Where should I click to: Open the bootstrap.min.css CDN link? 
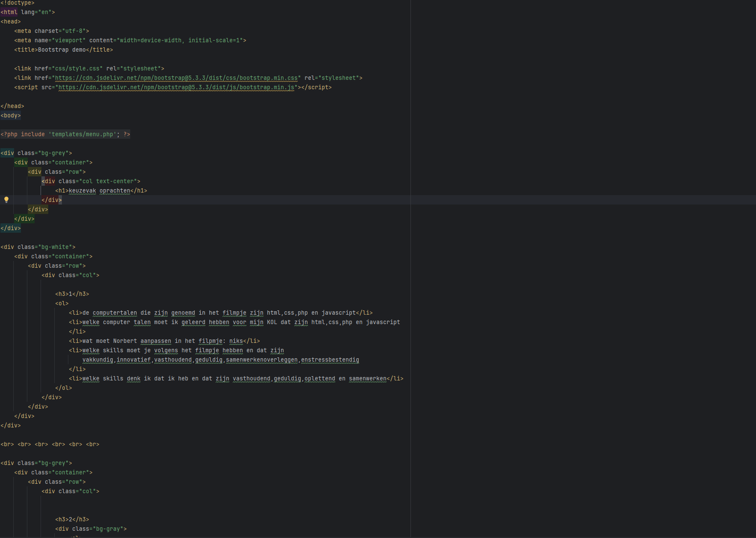pos(176,78)
